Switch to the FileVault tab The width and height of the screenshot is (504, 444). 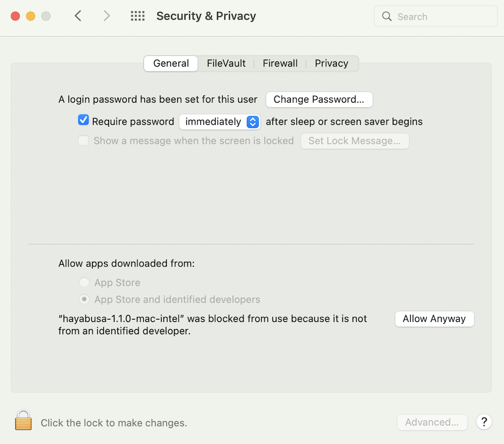pyautogui.click(x=226, y=63)
